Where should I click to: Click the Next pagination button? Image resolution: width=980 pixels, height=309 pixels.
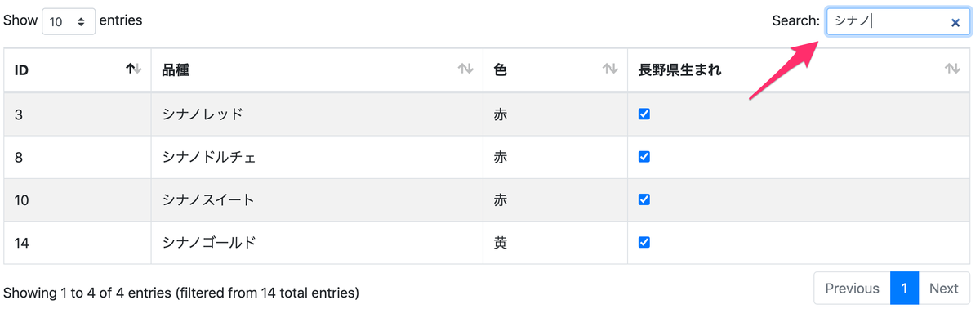[944, 289]
